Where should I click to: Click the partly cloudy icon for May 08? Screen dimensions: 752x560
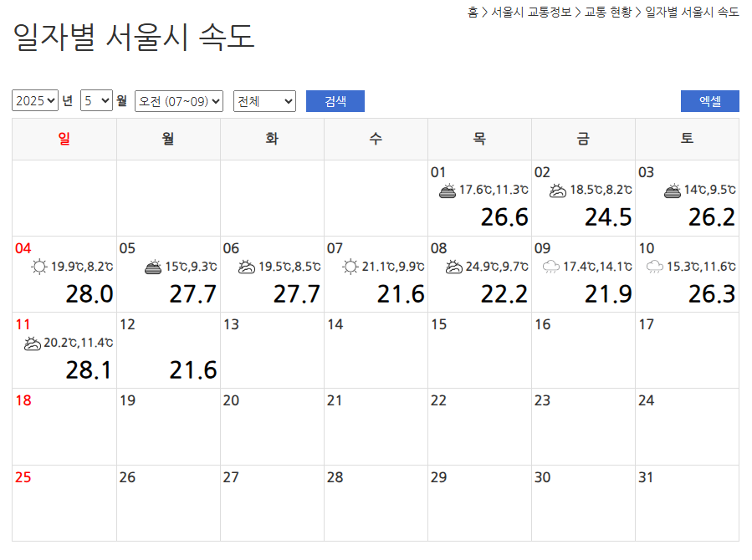coord(453,267)
